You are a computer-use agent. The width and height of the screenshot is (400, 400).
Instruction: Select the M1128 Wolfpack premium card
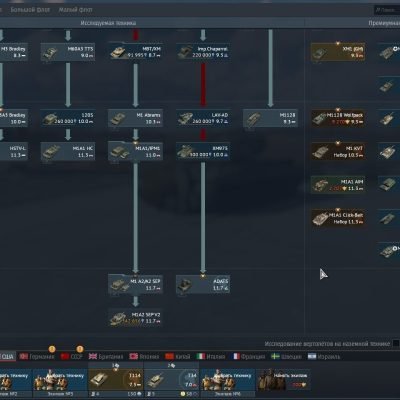click(x=338, y=118)
